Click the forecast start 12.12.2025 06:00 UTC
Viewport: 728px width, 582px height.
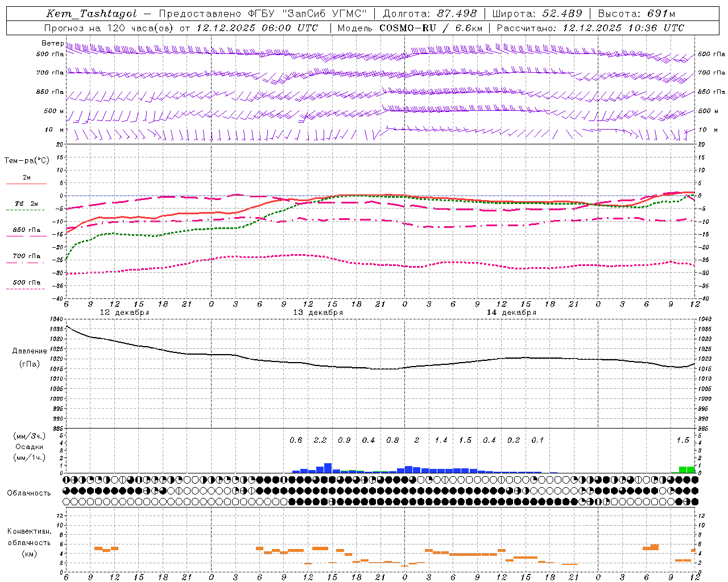[257, 28]
